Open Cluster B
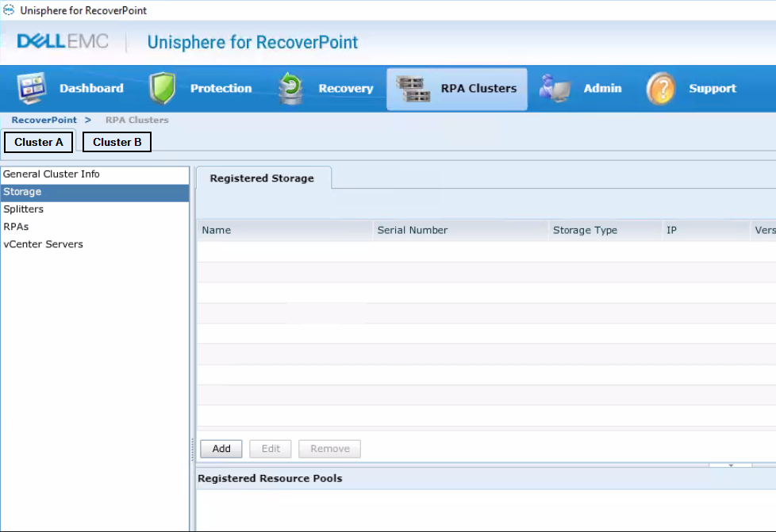Screen dimensions: 776x532 pos(117,142)
